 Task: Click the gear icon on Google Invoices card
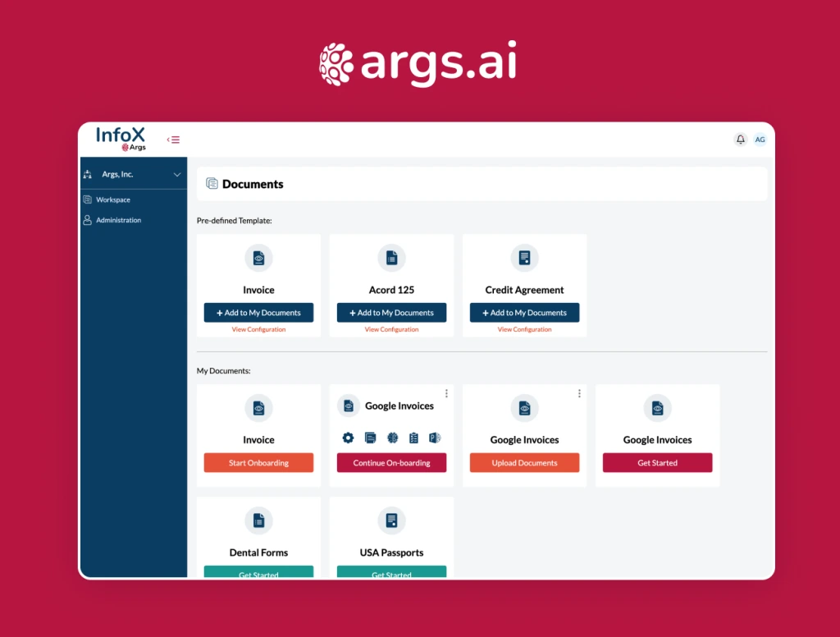click(348, 438)
